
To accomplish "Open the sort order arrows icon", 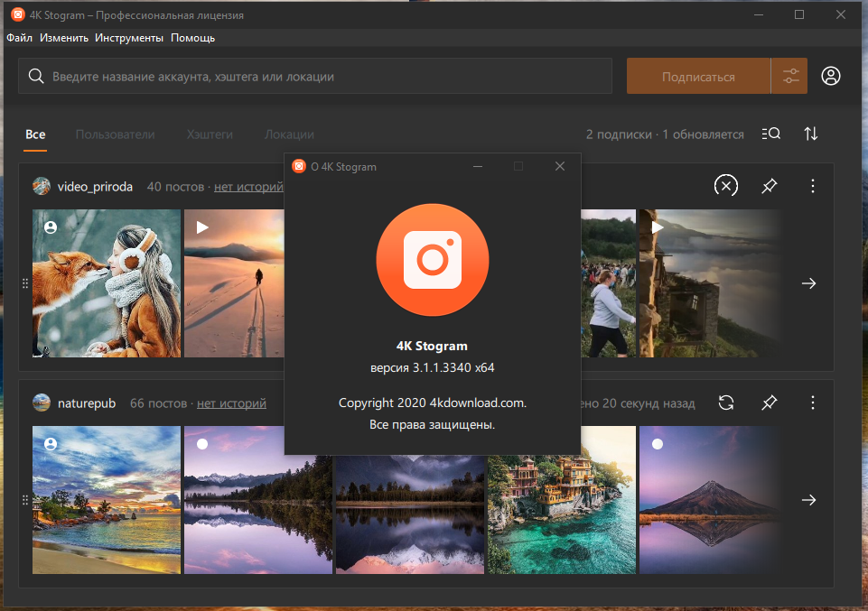I will 811,134.
